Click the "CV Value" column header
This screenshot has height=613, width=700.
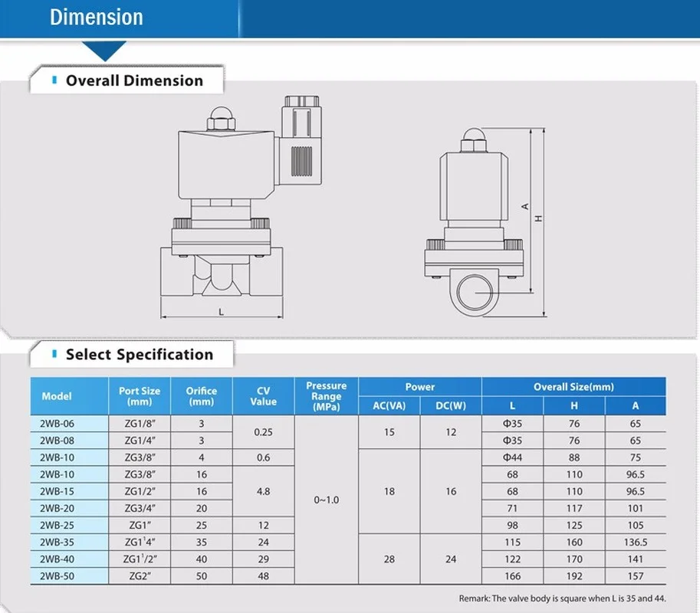click(x=264, y=396)
